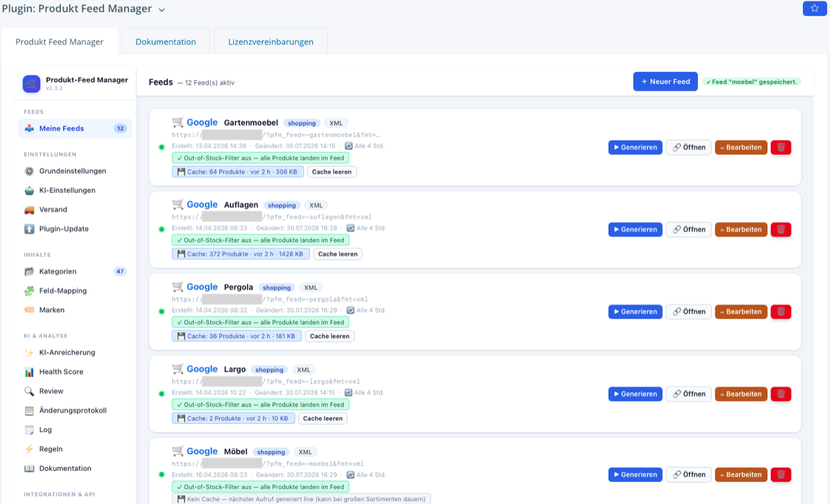Screen dimensions: 830x504
Task: Click Öffnen for the Largo feed
Action: point(688,394)
